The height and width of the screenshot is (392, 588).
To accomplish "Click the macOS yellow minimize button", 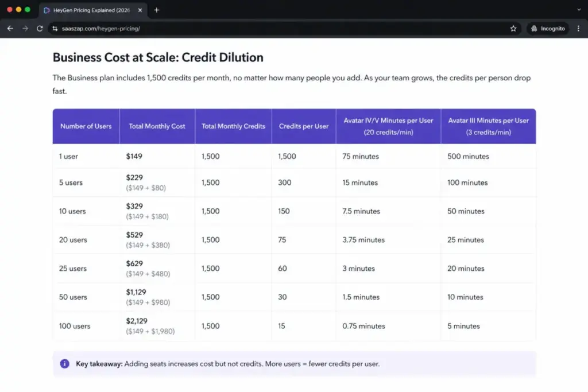I will tap(18, 10).
